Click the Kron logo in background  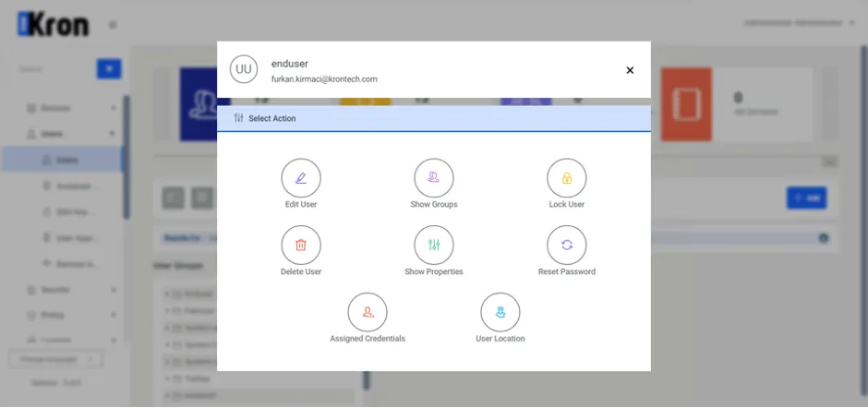(53, 24)
